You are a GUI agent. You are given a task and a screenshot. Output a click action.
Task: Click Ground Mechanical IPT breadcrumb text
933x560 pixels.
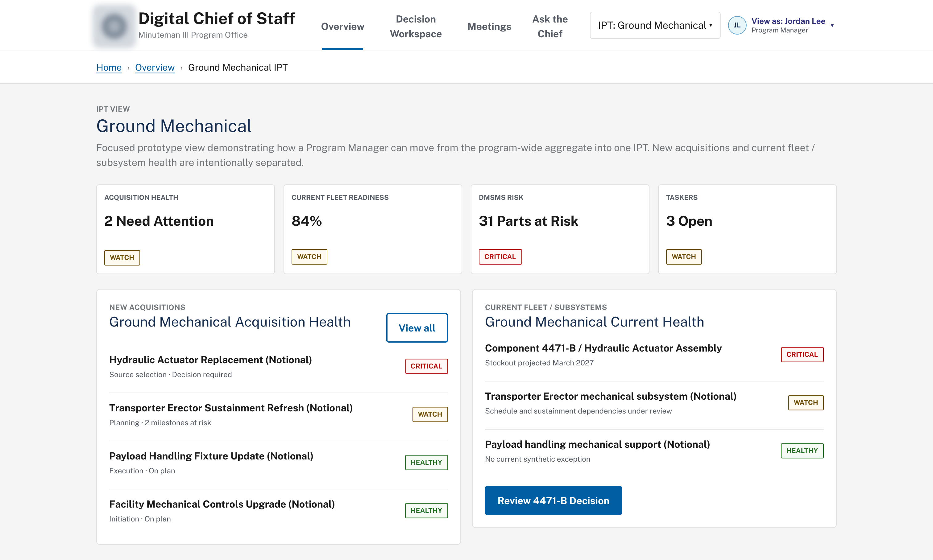point(238,67)
